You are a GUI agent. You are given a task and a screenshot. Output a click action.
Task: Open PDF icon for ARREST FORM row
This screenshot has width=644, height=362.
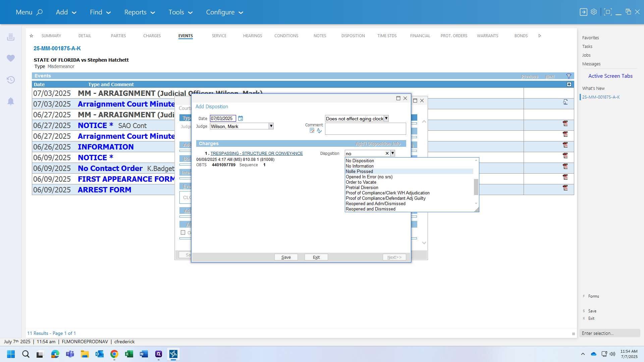pos(565,188)
